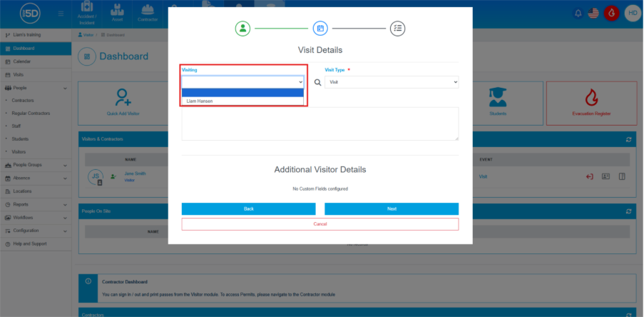Go to Locations in the sidebar
644x317 pixels.
point(22,191)
